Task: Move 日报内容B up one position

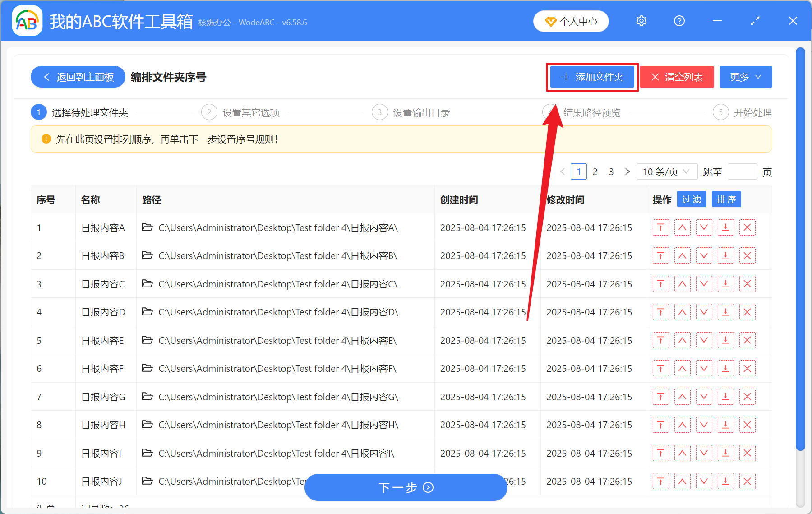Action: click(x=682, y=255)
